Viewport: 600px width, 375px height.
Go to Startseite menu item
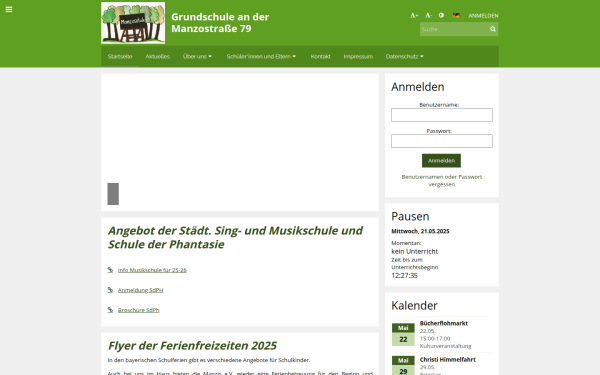click(120, 56)
